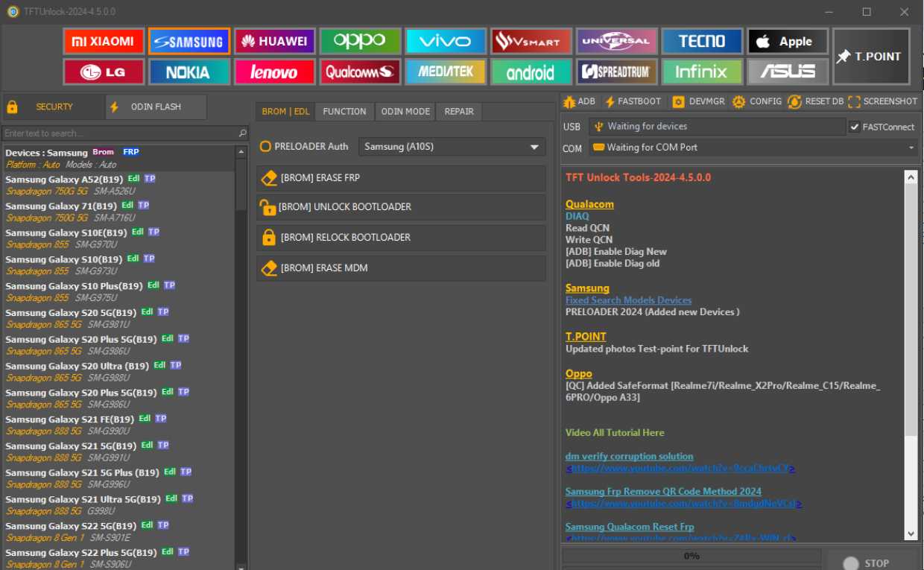Open the Fixed Search Models Devices link
The height and width of the screenshot is (570, 924).
pyautogui.click(x=628, y=300)
